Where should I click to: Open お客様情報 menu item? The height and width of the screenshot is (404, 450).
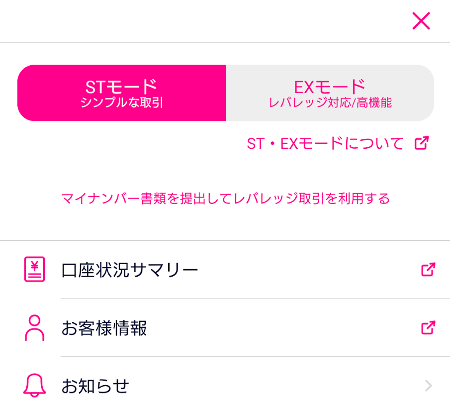pos(225,328)
